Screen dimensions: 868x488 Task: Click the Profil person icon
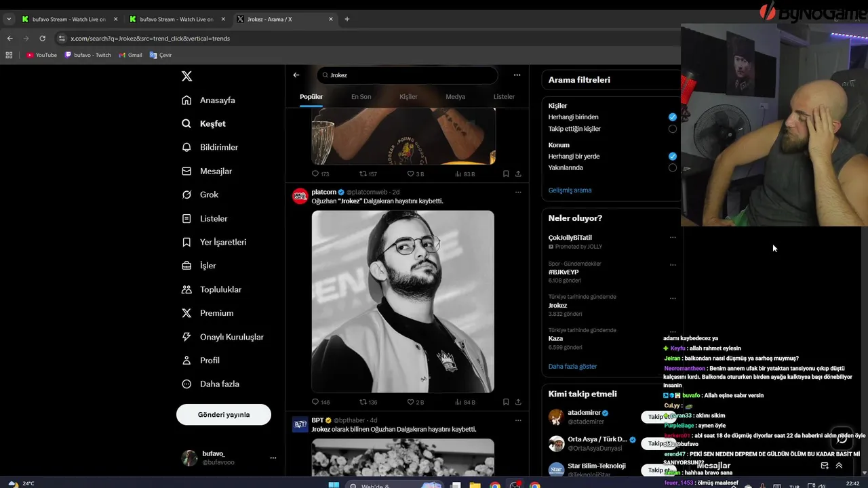[186, 361]
